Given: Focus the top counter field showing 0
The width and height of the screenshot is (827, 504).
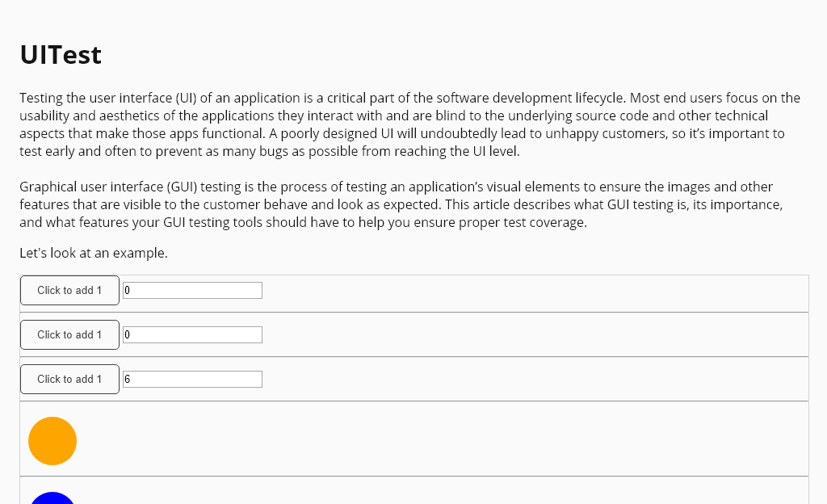Looking at the screenshot, I should tap(192, 290).
